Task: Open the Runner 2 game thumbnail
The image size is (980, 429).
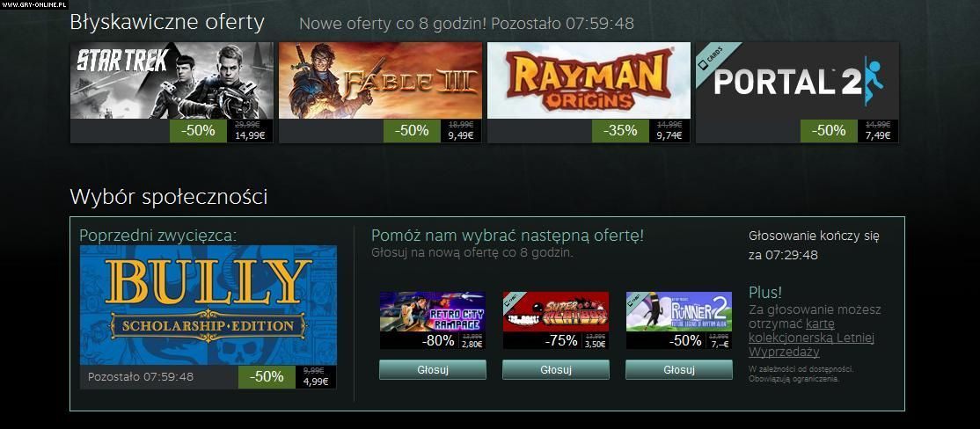Action: click(x=679, y=311)
